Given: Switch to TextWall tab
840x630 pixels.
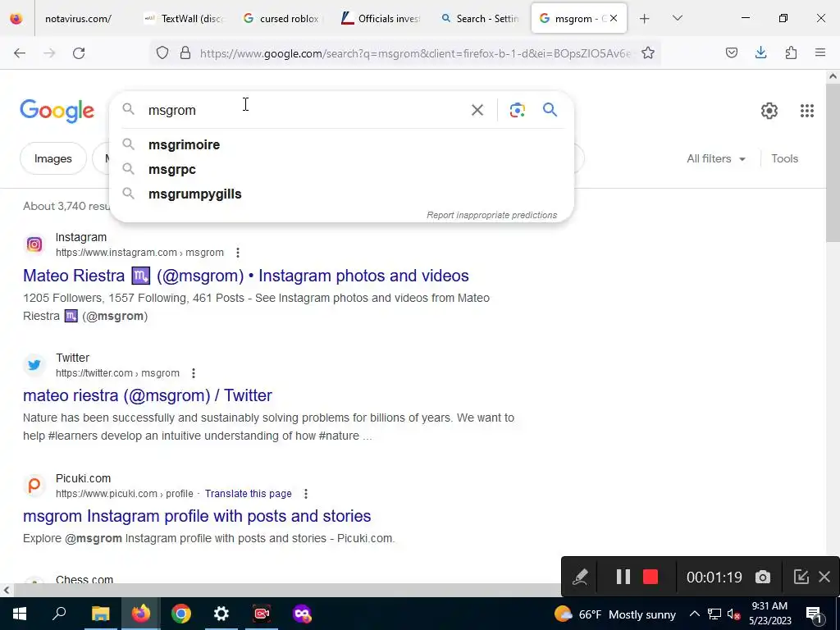Looking at the screenshot, I should tap(185, 19).
